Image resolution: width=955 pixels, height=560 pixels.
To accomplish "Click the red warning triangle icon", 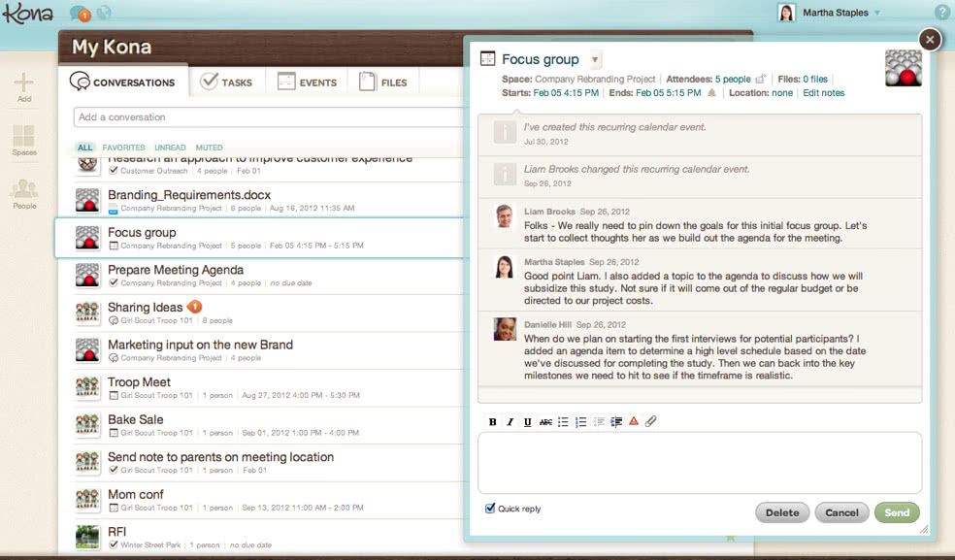I will [634, 421].
